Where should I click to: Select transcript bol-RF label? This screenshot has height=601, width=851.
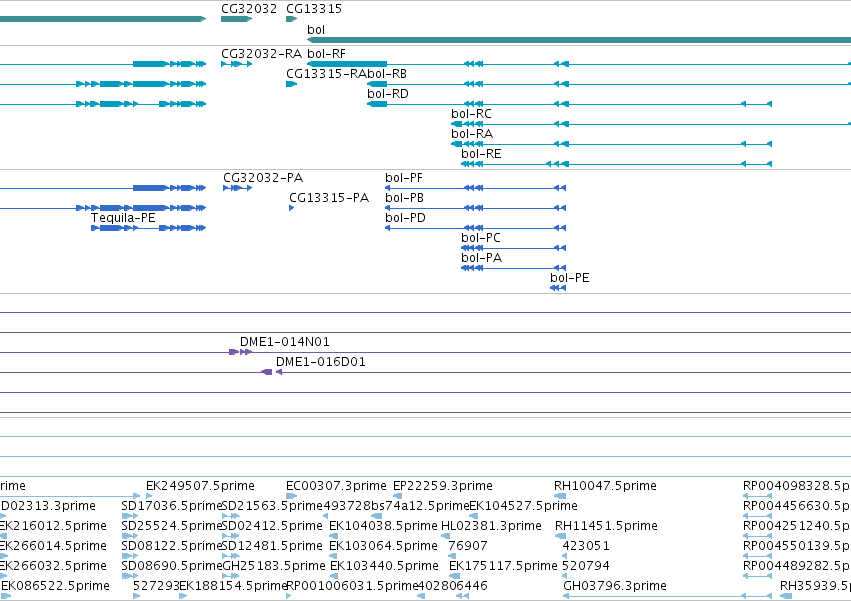coord(326,54)
